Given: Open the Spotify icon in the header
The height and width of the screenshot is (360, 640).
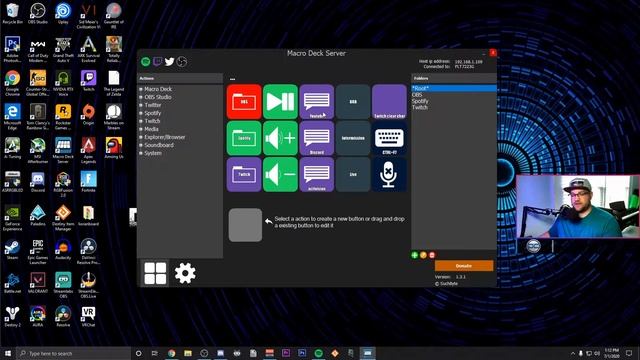Looking at the screenshot, I should tap(146, 62).
